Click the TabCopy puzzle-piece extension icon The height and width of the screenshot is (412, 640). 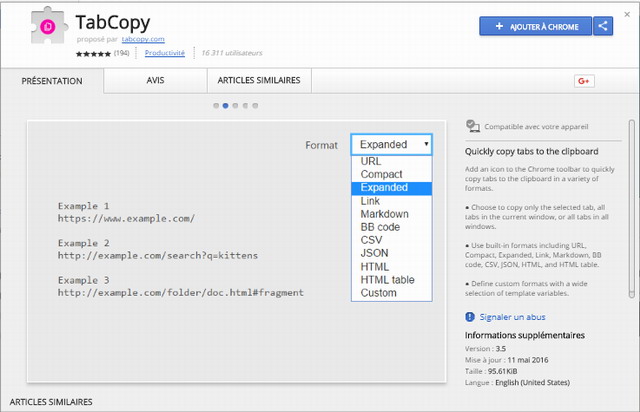[x=48, y=26]
